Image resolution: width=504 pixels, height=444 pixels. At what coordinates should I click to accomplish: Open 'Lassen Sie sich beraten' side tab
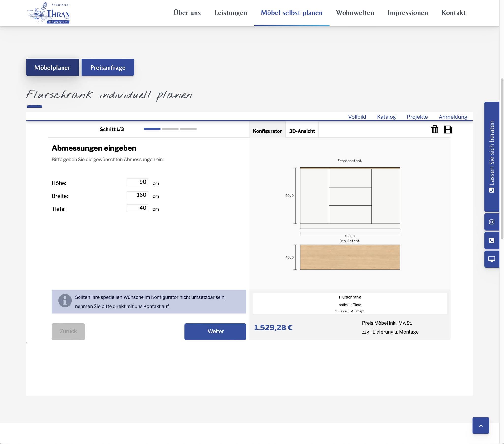pyautogui.click(x=491, y=156)
